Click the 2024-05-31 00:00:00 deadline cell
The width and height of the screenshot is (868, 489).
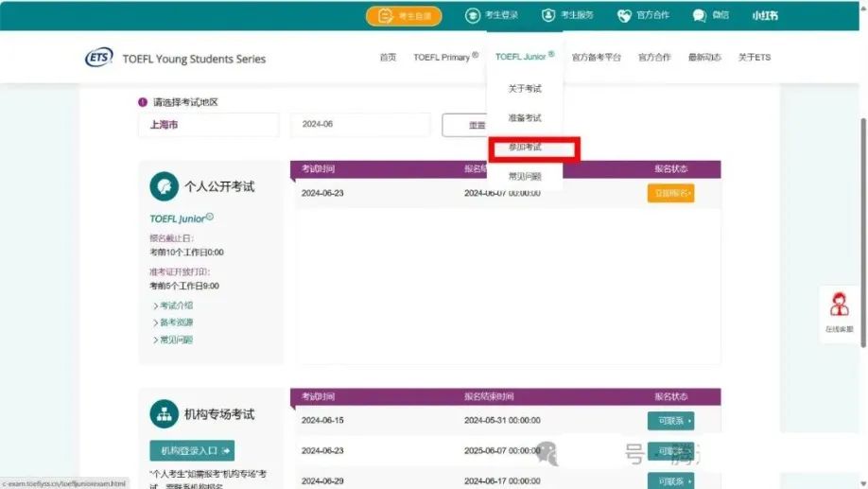[502, 420]
